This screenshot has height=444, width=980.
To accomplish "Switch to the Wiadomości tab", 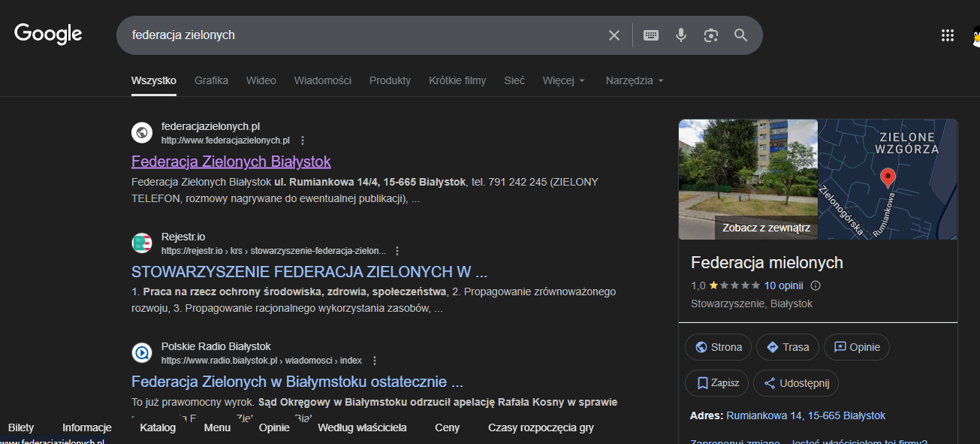I will point(322,80).
